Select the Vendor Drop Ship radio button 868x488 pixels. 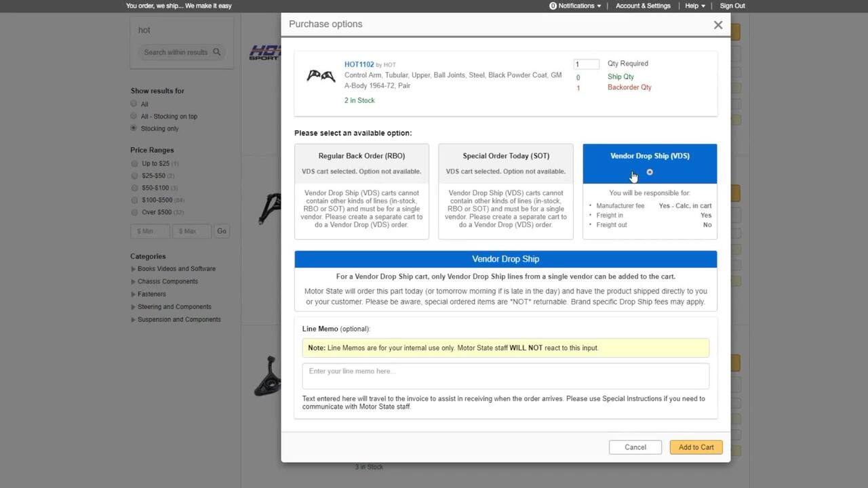[650, 172]
